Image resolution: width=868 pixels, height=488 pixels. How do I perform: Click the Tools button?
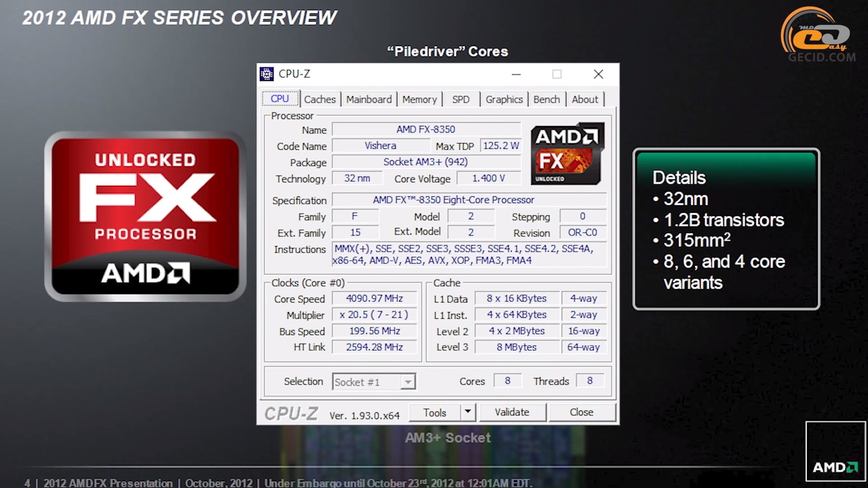(435, 412)
